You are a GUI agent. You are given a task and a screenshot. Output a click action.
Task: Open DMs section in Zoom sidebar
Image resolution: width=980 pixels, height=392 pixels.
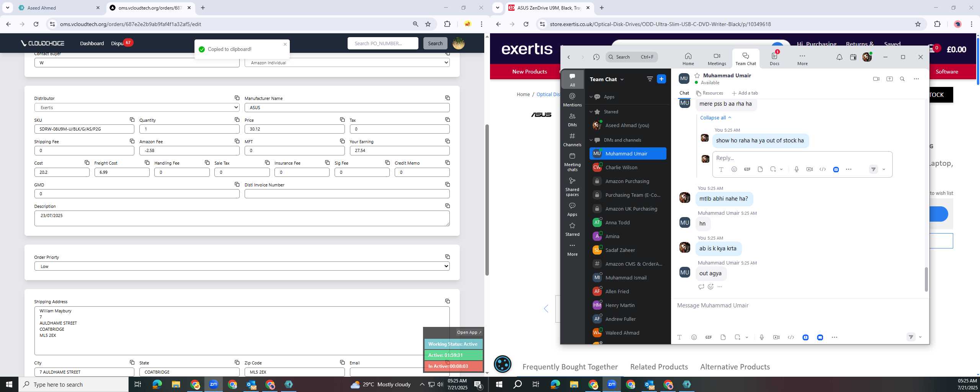coord(572,119)
